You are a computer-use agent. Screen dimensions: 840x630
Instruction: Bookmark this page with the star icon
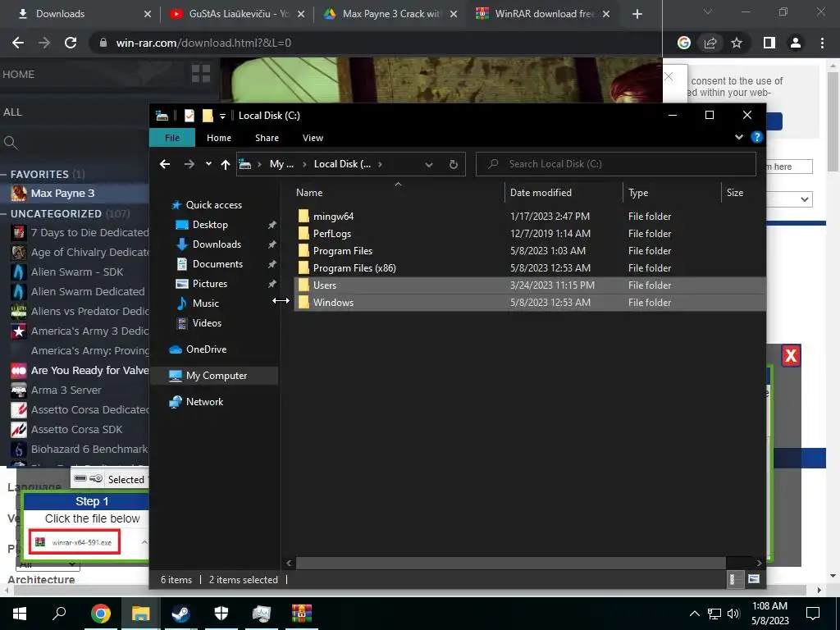737,43
